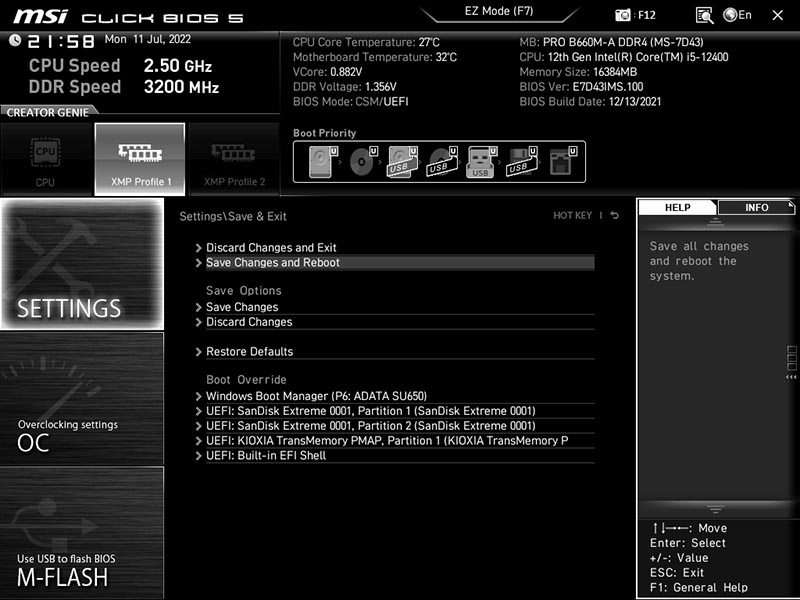Click the CPU Speed 2.50 GHz value
Image resolution: width=800 pixels, height=600 pixels.
pyautogui.click(x=178, y=66)
